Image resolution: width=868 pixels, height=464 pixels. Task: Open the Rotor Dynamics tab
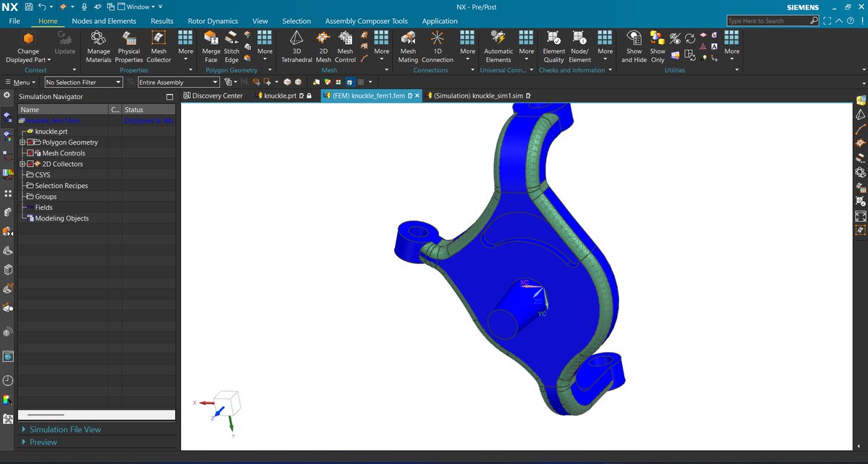click(213, 21)
